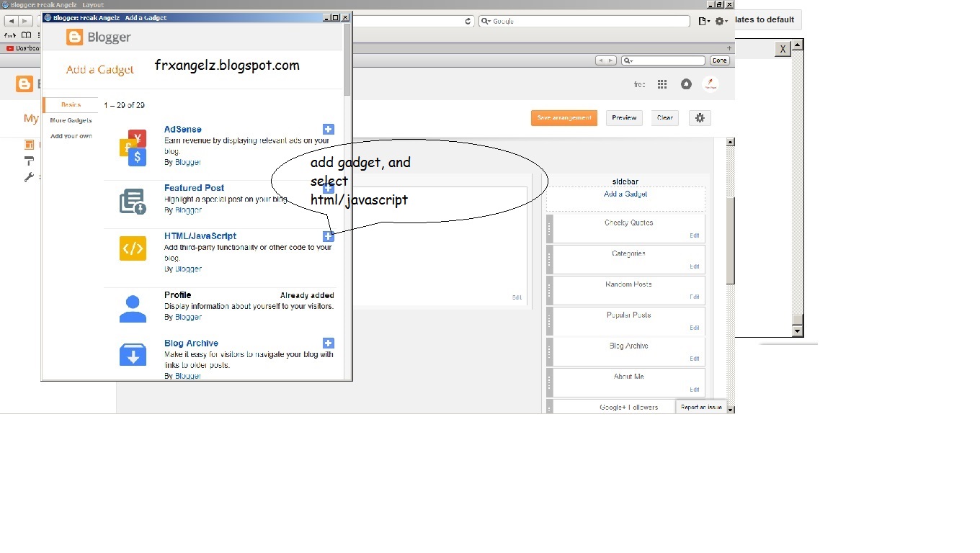980x553 pixels.
Task: Click the find previous arrow in find bar
Action: (x=600, y=60)
